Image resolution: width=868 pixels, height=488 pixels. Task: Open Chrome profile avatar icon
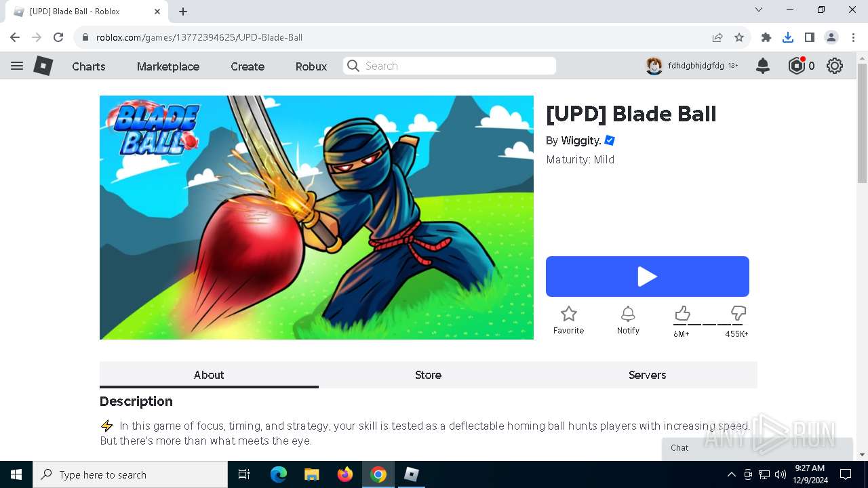831,37
